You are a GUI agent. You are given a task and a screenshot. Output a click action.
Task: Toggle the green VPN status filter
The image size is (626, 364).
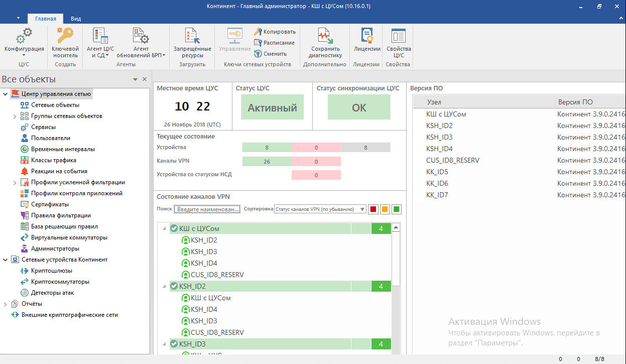click(x=397, y=209)
